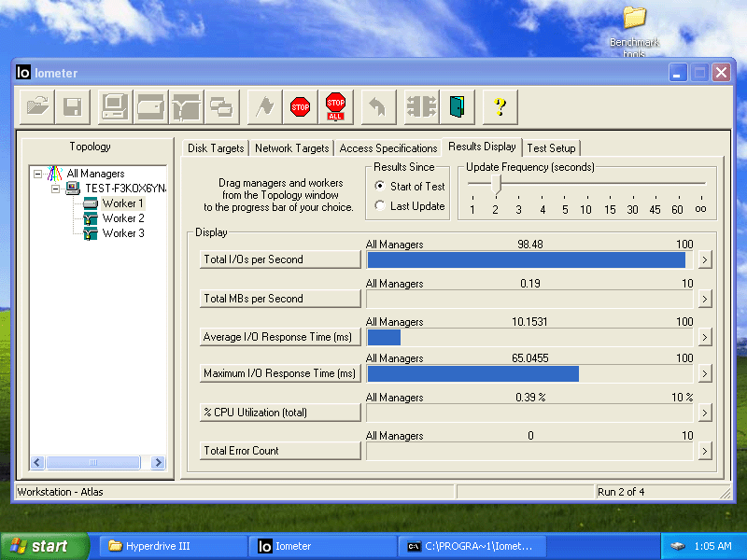Image resolution: width=747 pixels, height=560 pixels.
Task: Stop all tests STOP ALL icon
Action: pos(336,106)
